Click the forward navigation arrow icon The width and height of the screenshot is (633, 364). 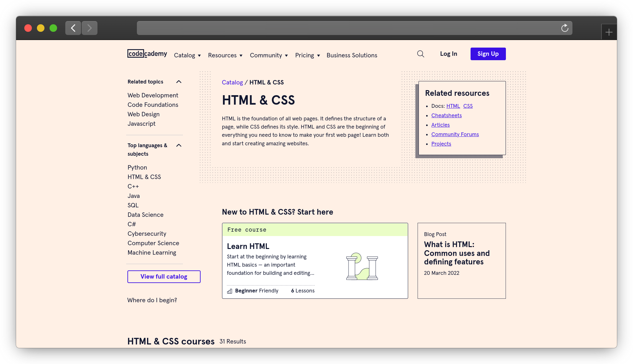(89, 28)
